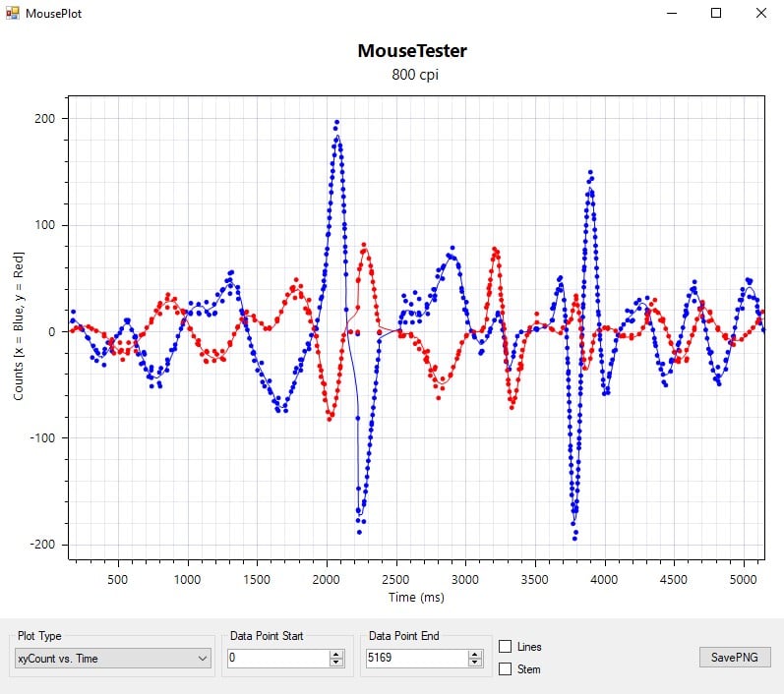Viewport: 784px width, 694px height.
Task: Click the MousePlot app icon in title bar
Action: 13,14
